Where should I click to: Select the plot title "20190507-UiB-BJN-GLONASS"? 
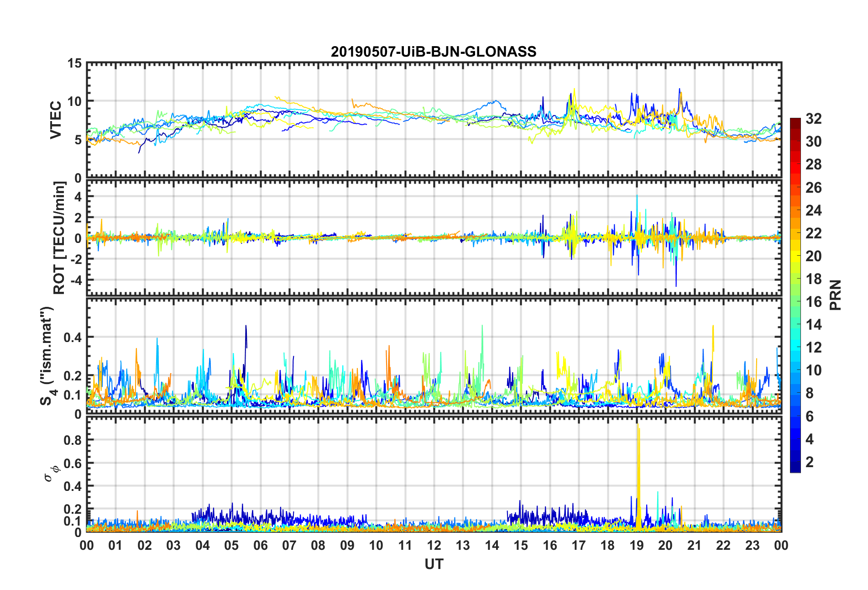pyautogui.click(x=434, y=52)
